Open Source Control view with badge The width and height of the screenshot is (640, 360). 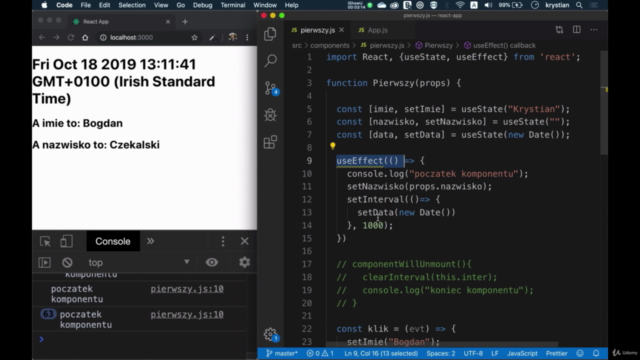point(271,88)
